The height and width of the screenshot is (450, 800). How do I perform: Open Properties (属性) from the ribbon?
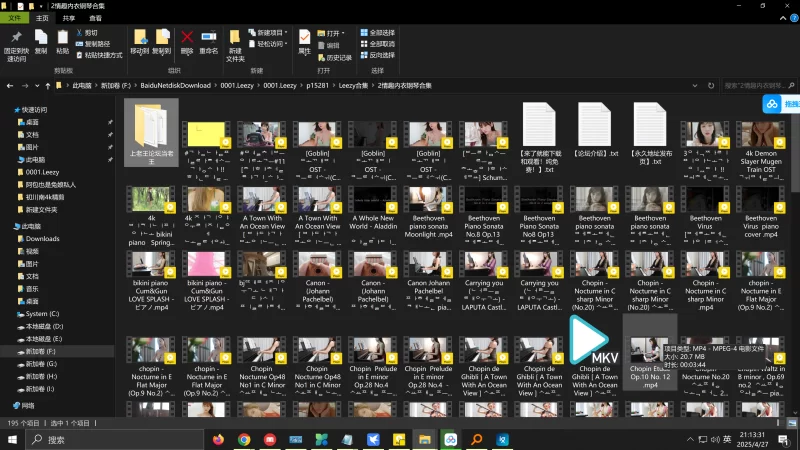pyautogui.click(x=305, y=41)
